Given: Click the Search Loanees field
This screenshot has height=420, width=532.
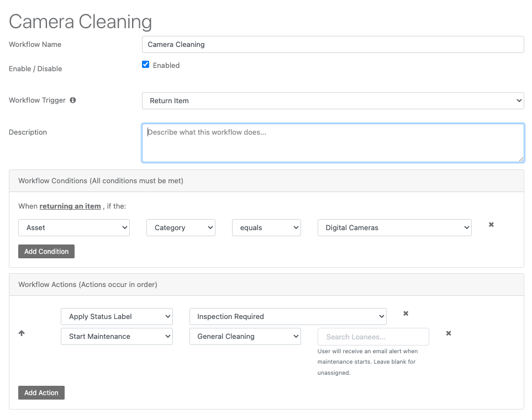Looking at the screenshot, I should pyautogui.click(x=373, y=336).
